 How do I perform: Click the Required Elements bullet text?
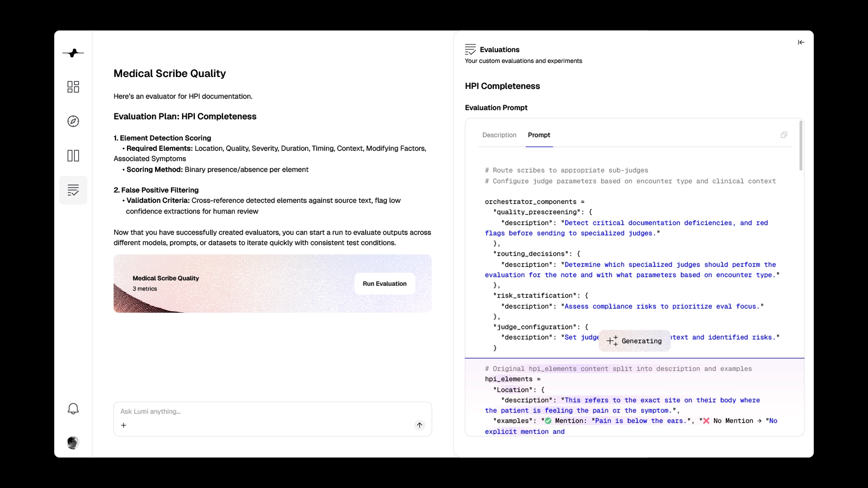[270, 153]
